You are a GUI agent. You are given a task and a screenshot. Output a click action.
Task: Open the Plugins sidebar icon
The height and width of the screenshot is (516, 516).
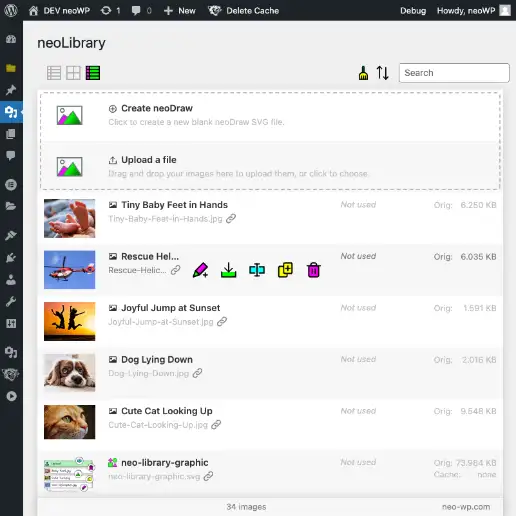click(11, 257)
